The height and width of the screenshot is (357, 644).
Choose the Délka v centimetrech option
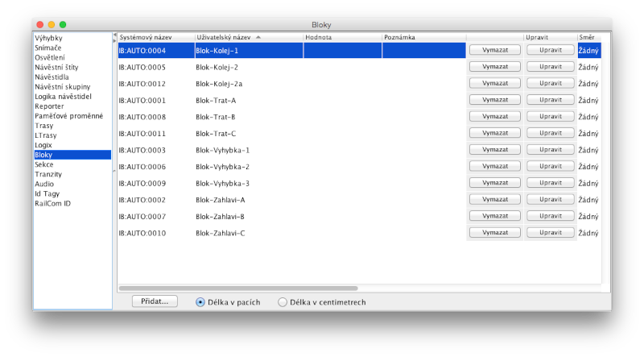pyautogui.click(x=283, y=302)
